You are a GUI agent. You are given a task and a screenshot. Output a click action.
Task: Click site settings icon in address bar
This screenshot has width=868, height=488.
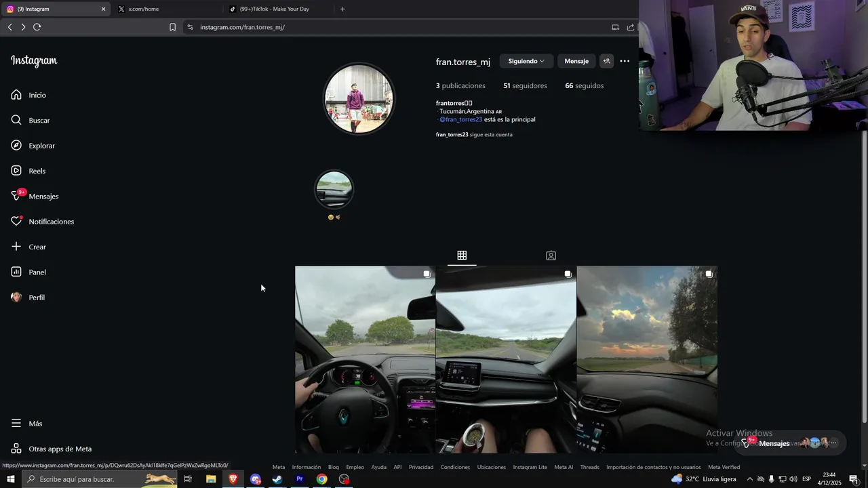[x=190, y=27]
